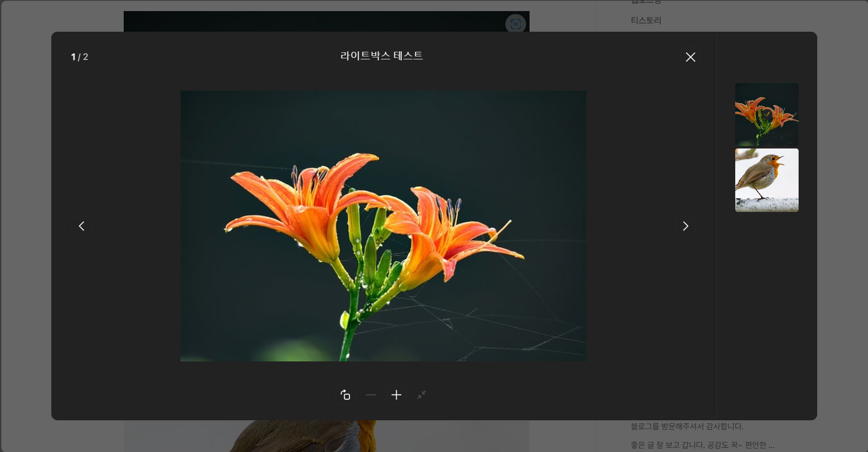
Task: Open the '좋은 글 잘 보고 갑니다' comment
Action: click(703, 445)
